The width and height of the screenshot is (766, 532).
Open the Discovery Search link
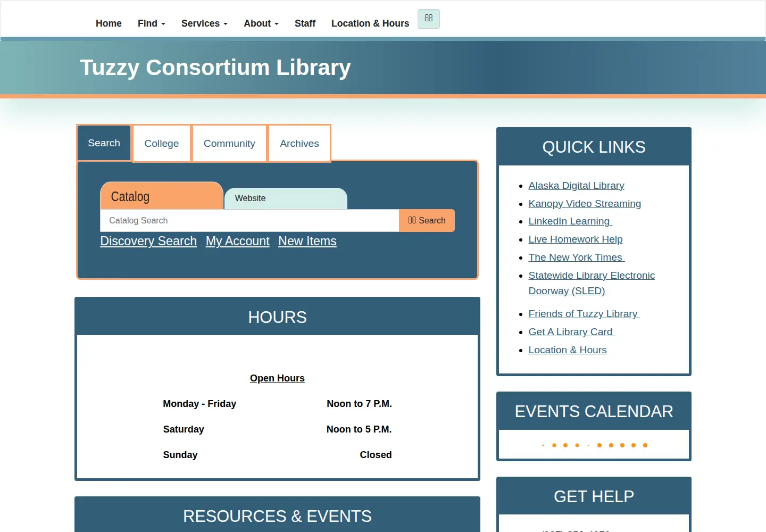pyautogui.click(x=148, y=241)
